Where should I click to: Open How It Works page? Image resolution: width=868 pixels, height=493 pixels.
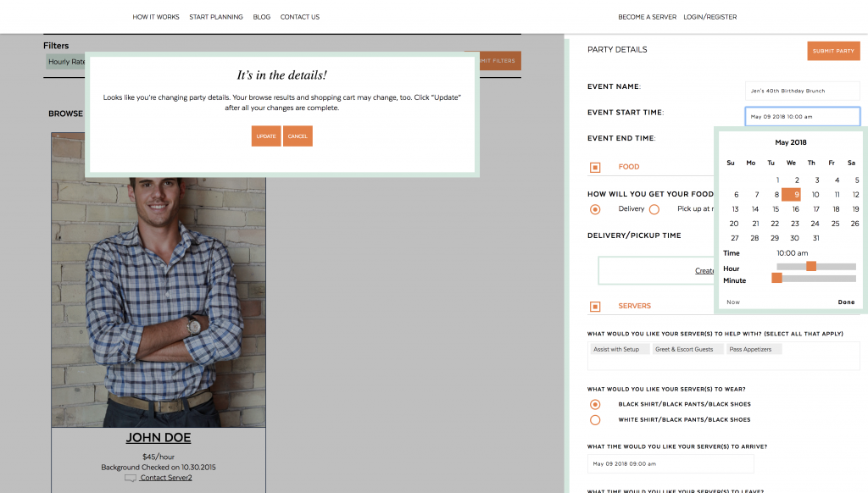point(156,17)
